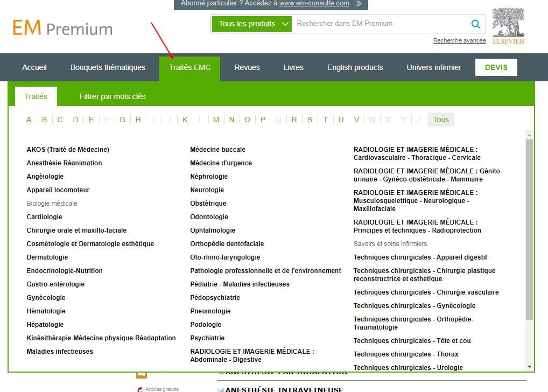
Task: Click the scrollbar down arrow
Action: (530, 367)
